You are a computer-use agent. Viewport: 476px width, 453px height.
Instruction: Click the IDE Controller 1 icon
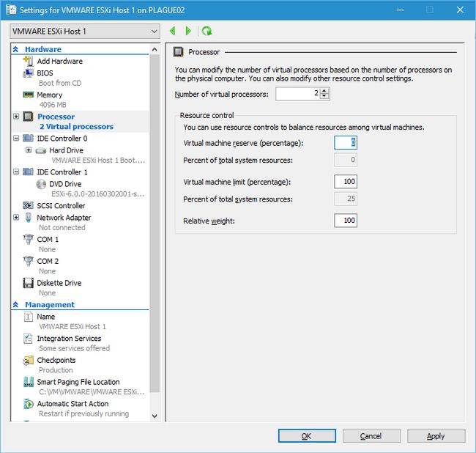(29, 172)
